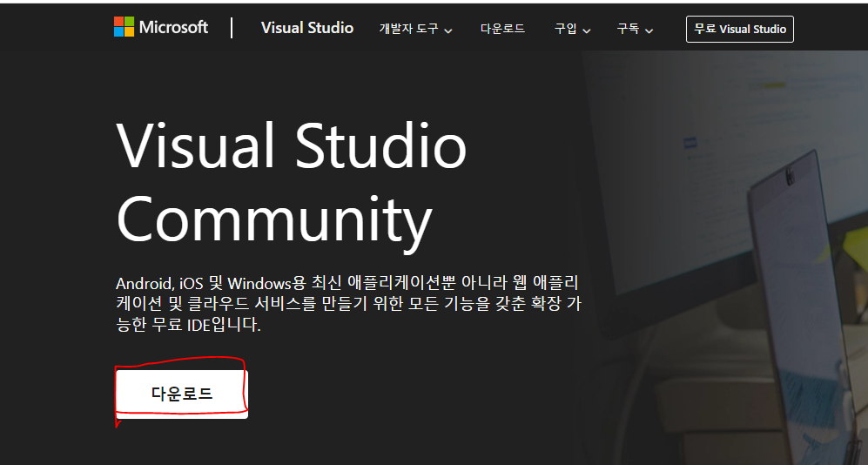Expand the 구입 dropdown menu
The width and height of the screenshot is (868, 465).
(572, 30)
